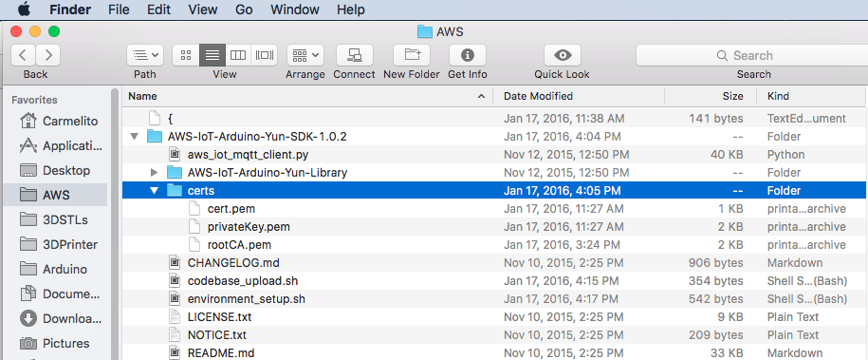
Task: Open Desktop in sidebar
Action: [54, 170]
